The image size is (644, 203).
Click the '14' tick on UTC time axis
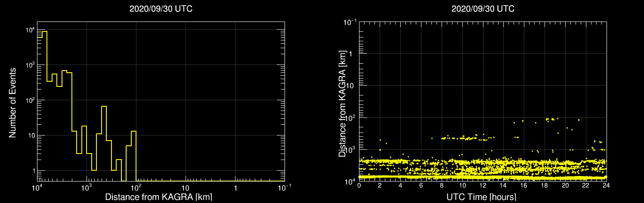tap(503, 186)
